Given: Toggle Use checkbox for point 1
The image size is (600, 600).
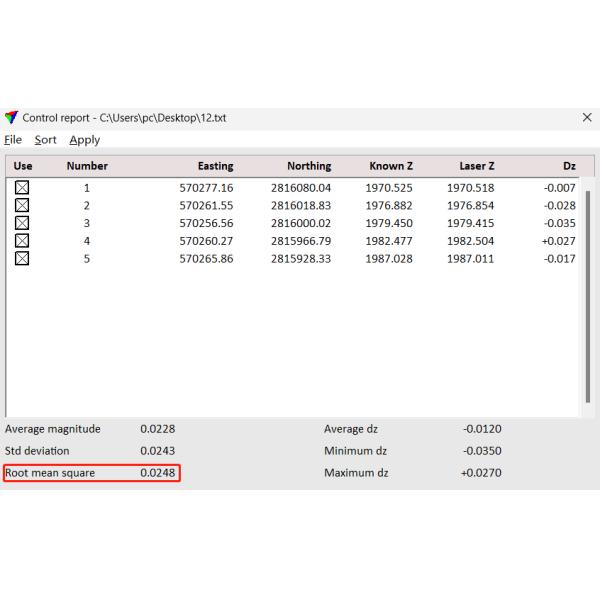Looking at the screenshot, I should (22, 188).
